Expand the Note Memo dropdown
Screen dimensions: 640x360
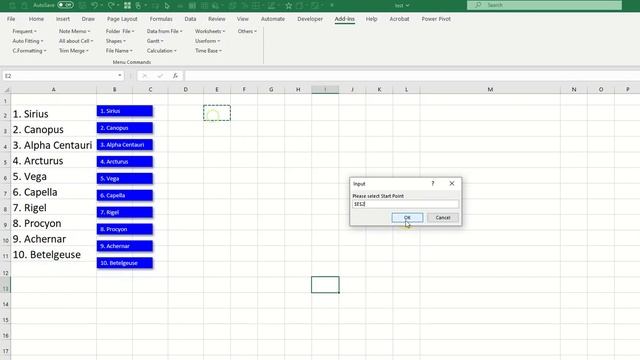point(74,31)
